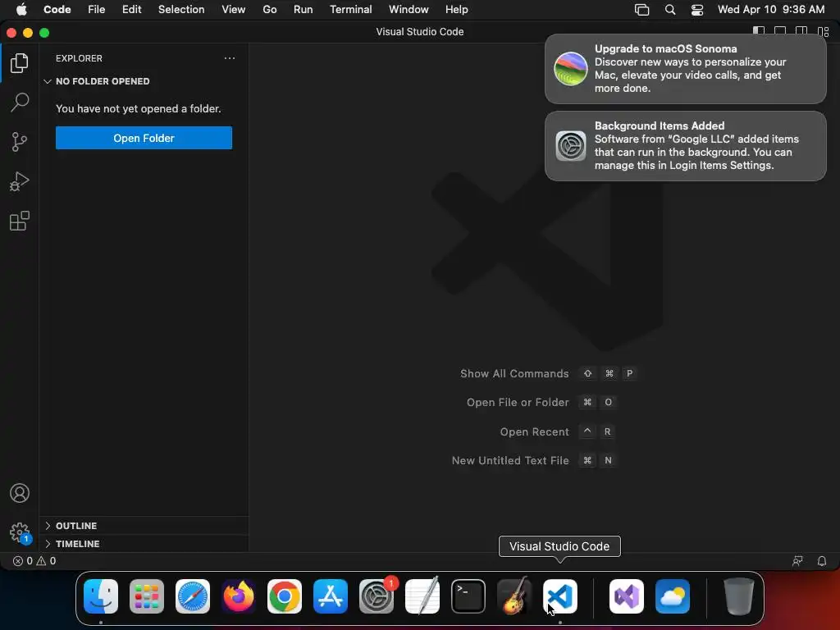Click the 'Open Recent' hint text
The image size is (840, 630).
pos(534,431)
